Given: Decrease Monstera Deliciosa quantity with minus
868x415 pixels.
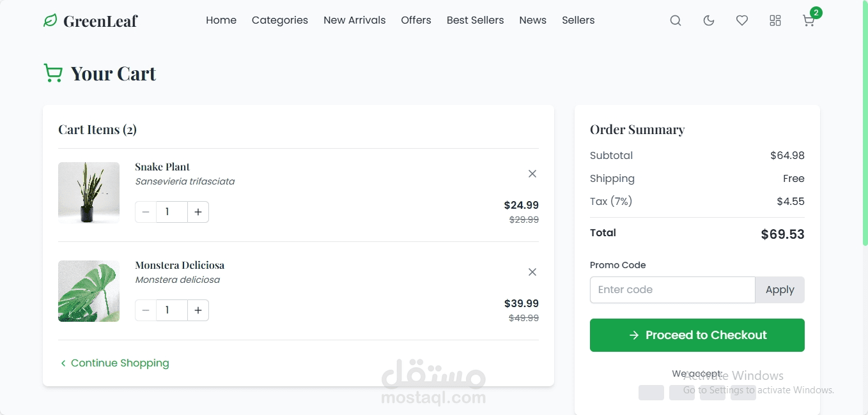Looking at the screenshot, I should pos(146,310).
